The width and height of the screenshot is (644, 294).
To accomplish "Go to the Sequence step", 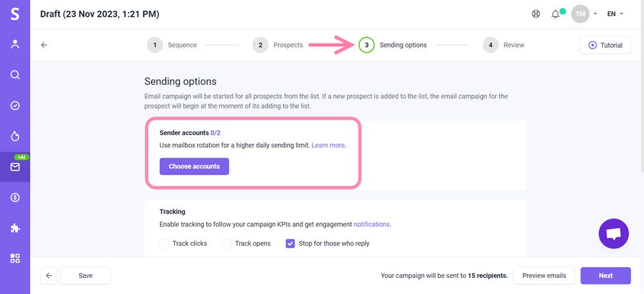I will (172, 45).
